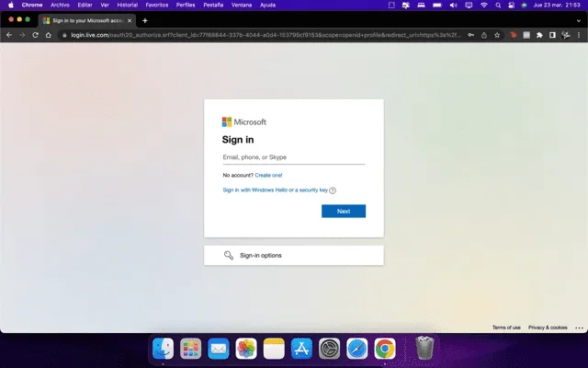Launch Safari from the Dock
The width and height of the screenshot is (588, 368).
click(x=357, y=349)
